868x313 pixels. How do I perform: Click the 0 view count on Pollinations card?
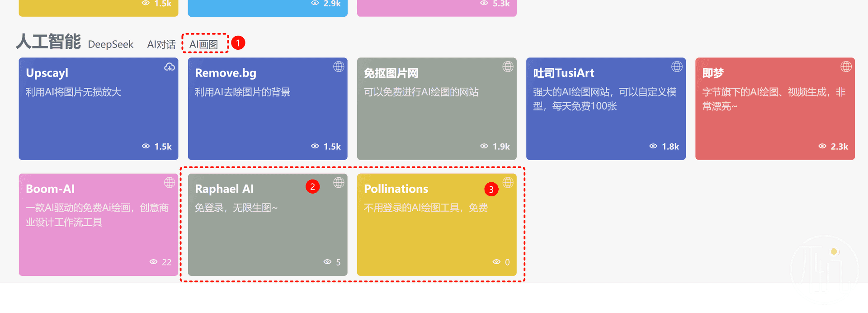(507, 262)
